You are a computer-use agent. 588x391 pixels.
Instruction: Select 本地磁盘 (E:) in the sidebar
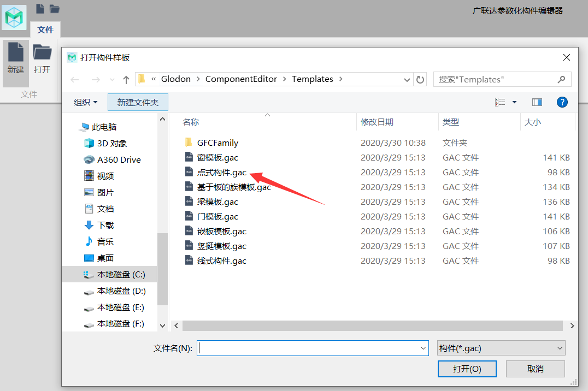[x=114, y=307]
